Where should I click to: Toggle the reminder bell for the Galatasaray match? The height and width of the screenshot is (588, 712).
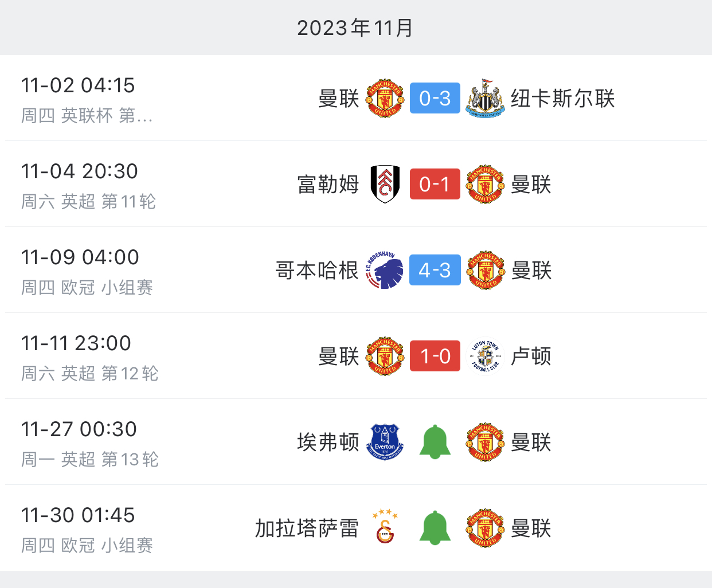tap(435, 528)
